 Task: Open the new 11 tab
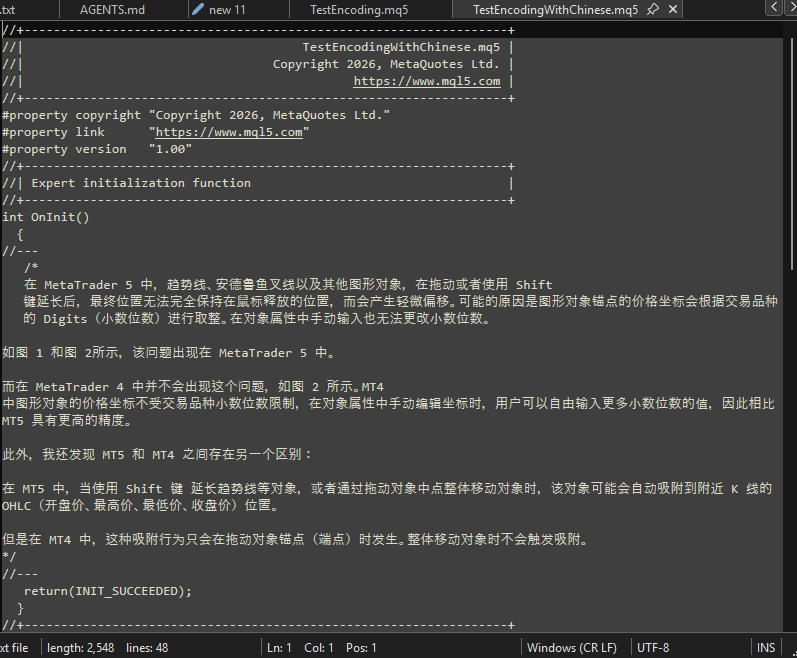coord(227,10)
